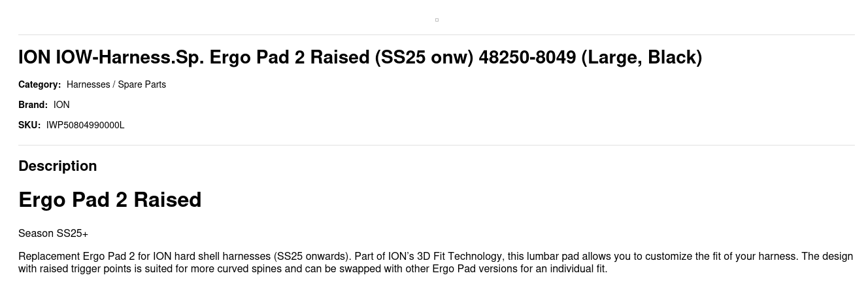The width and height of the screenshot is (868, 305).
Task: Click part number 48250-8049 in title
Action: (x=527, y=58)
